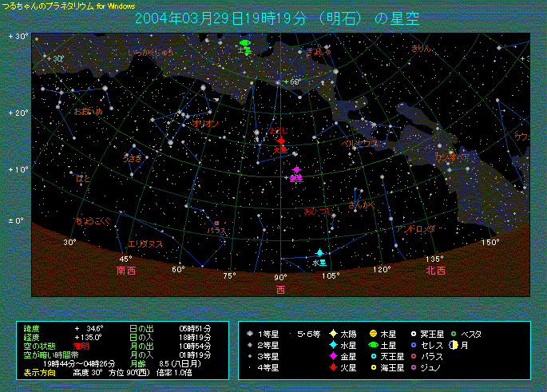This screenshot has width=547, height=392.
Task: Select the Moon icon in the legend
Action: click(453, 345)
